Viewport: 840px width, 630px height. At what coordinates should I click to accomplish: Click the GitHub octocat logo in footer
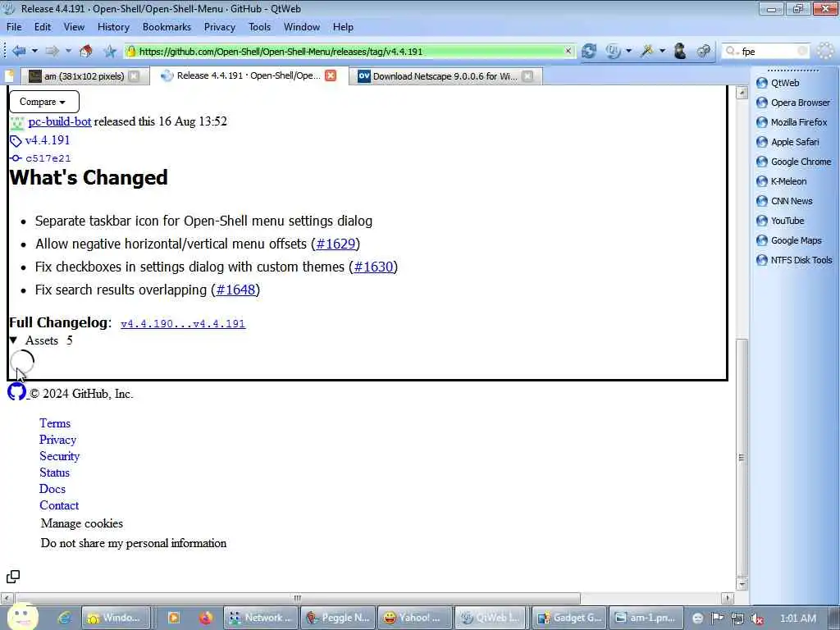point(16,391)
